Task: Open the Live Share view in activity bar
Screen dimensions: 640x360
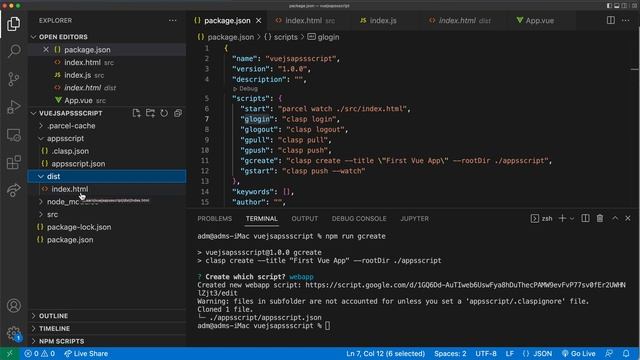Action: point(13,190)
